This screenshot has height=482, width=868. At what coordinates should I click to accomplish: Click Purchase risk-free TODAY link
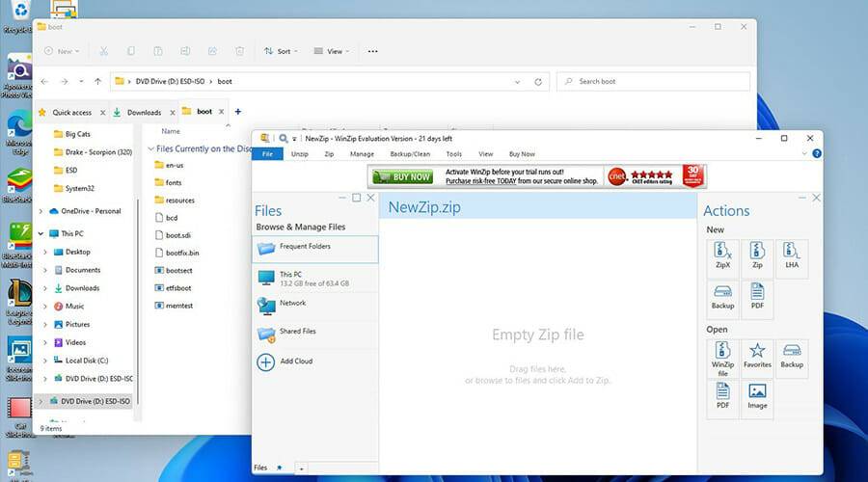click(480, 181)
